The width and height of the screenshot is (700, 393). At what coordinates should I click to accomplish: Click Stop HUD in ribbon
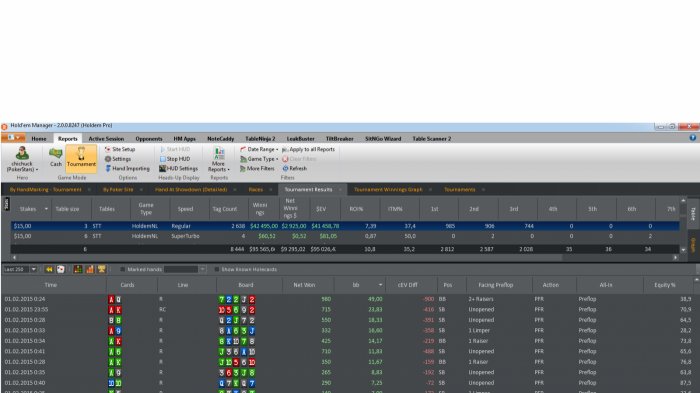tap(175, 159)
